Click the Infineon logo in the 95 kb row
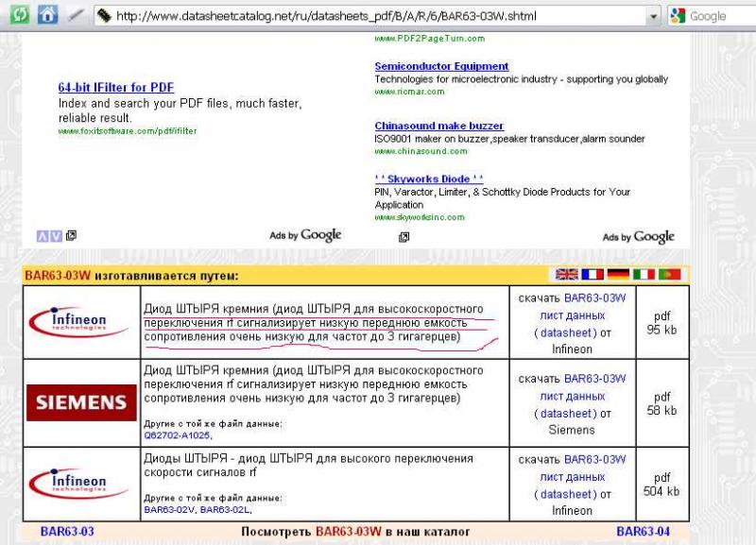 (x=79, y=322)
